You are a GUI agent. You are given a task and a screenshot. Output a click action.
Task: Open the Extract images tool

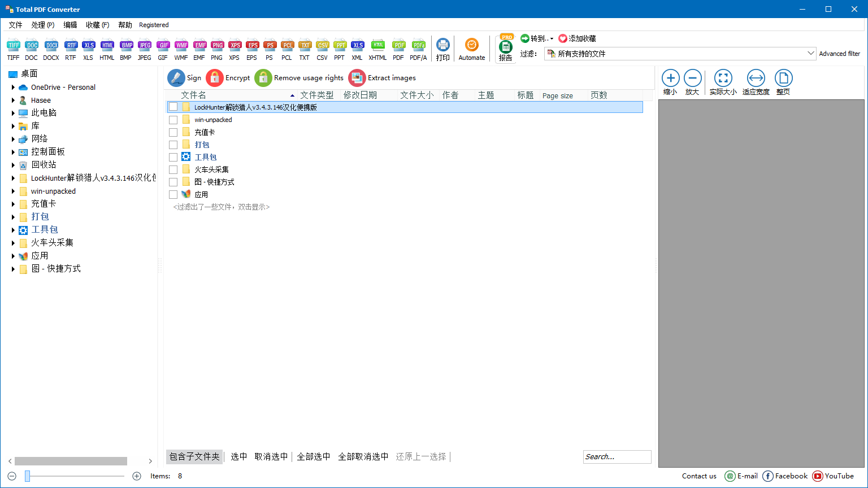(x=382, y=78)
